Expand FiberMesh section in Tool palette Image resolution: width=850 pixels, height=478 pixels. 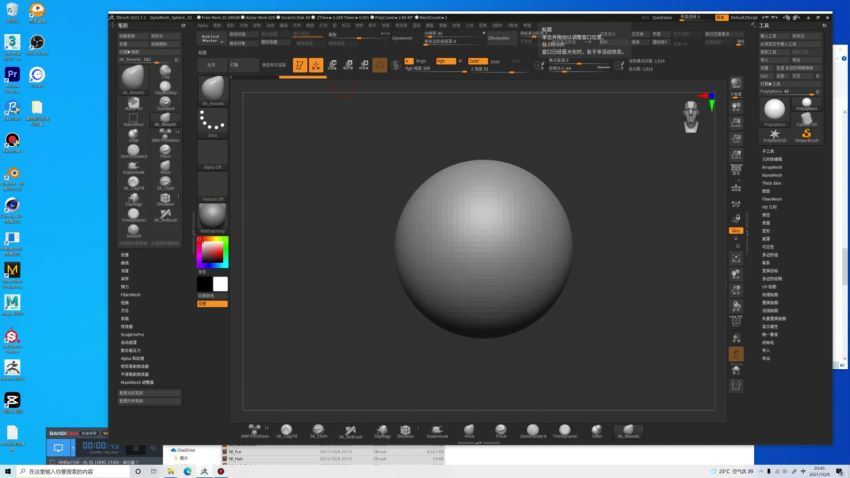click(x=772, y=199)
